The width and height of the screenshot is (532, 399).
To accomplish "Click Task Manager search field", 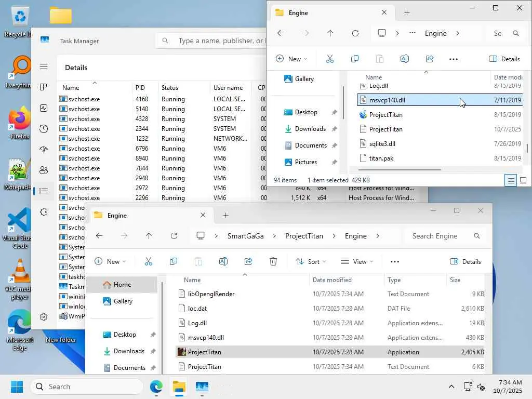I will point(212,41).
